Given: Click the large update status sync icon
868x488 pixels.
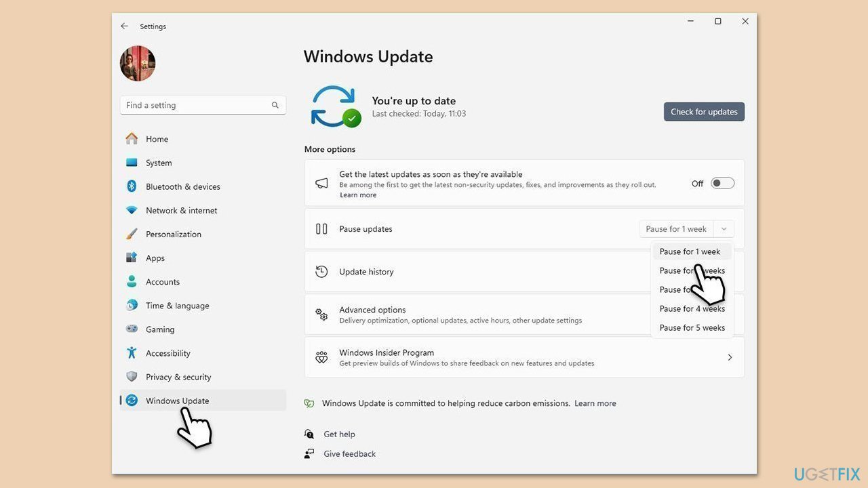Looking at the screenshot, I should point(336,106).
